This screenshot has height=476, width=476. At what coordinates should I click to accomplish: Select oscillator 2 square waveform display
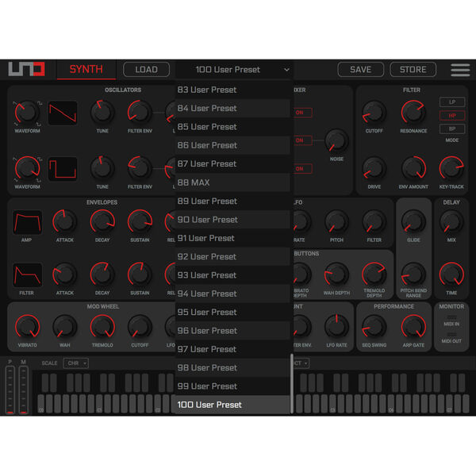click(63, 169)
